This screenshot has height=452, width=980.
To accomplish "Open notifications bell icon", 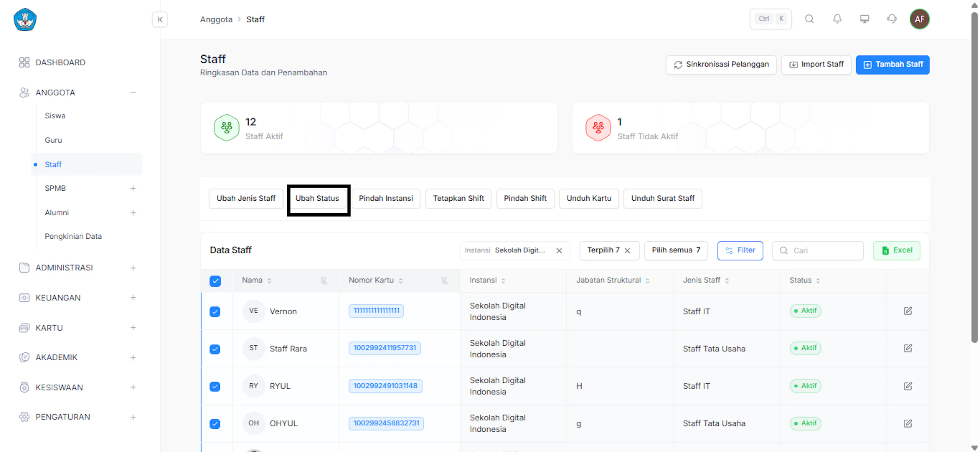I will [837, 19].
